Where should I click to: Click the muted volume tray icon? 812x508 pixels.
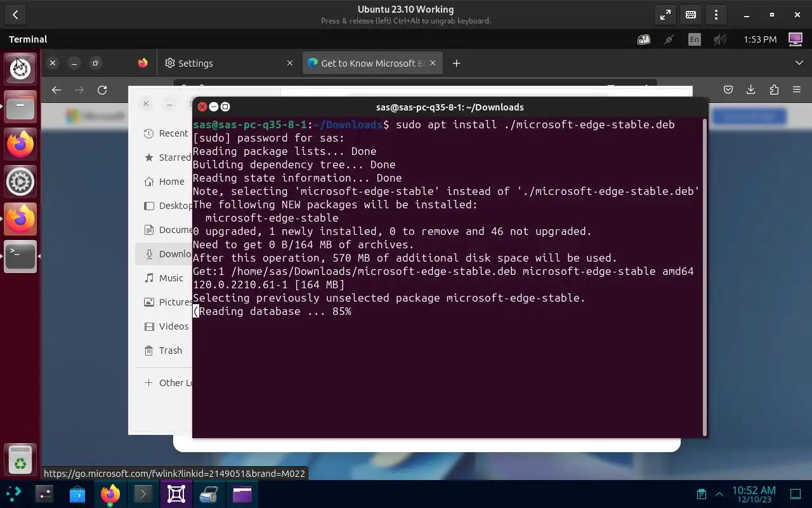(719, 39)
